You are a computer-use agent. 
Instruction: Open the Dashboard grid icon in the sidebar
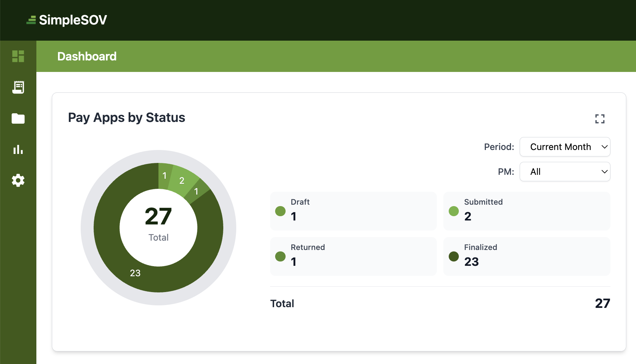(18, 56)
